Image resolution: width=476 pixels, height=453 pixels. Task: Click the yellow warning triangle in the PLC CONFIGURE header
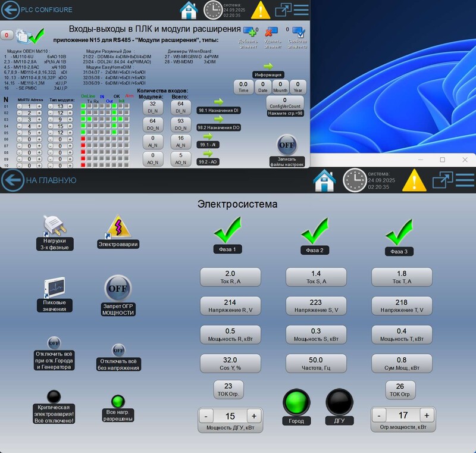pyautogui.click(x=260, y=10)
